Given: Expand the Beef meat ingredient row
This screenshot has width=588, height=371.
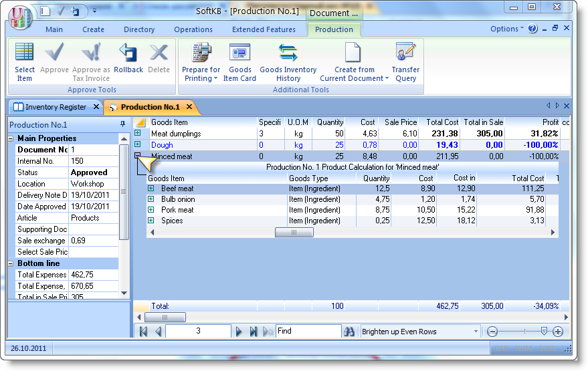Looking at the screenshot, I should pos(151,189).
